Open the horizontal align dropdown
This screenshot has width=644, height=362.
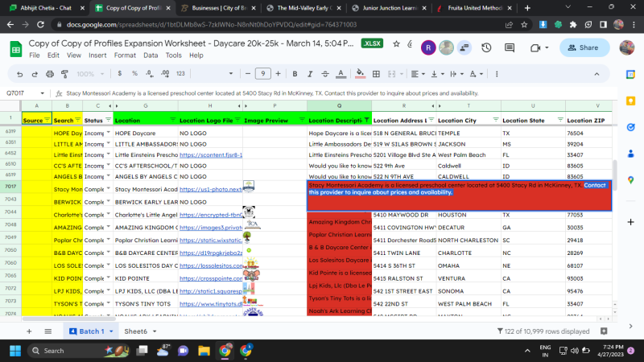(418, 74)
